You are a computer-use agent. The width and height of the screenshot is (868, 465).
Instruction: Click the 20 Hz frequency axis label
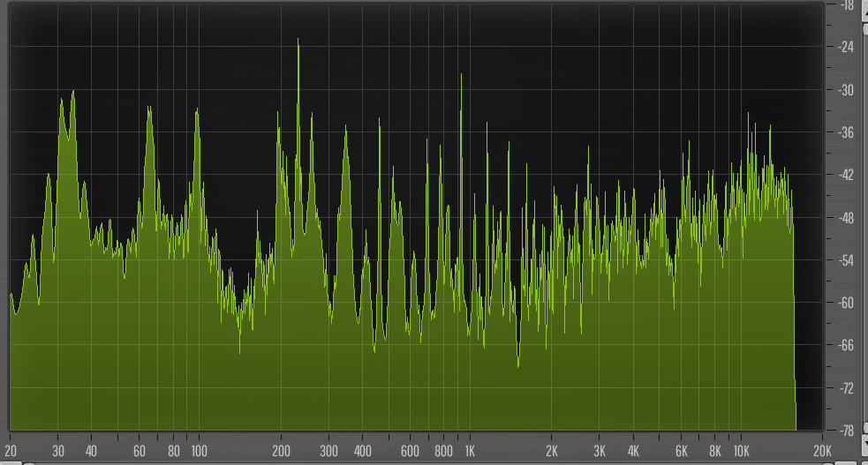pyautogui.click(x=11, y=451)
